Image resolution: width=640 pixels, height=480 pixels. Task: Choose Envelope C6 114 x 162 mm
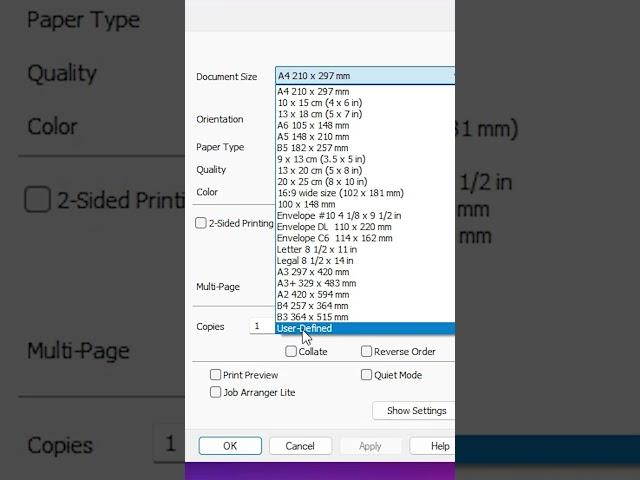pos(365,238)
